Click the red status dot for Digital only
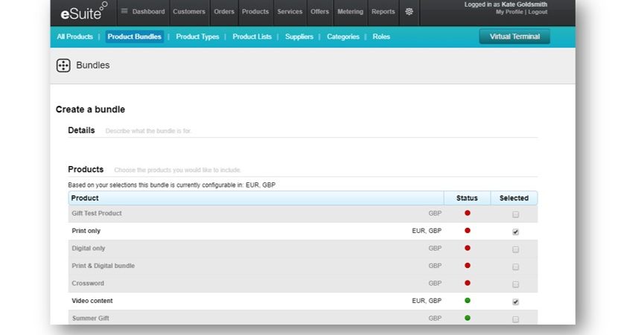The image size is (644, 335). point(468,248)
